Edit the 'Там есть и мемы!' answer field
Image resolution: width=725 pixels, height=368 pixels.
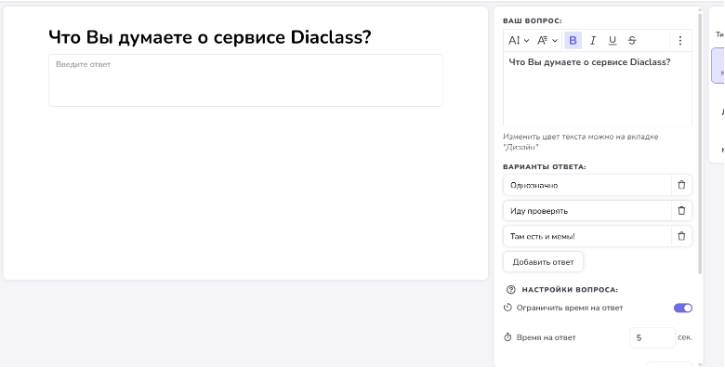pyautogui.click(x=587, y=236)
